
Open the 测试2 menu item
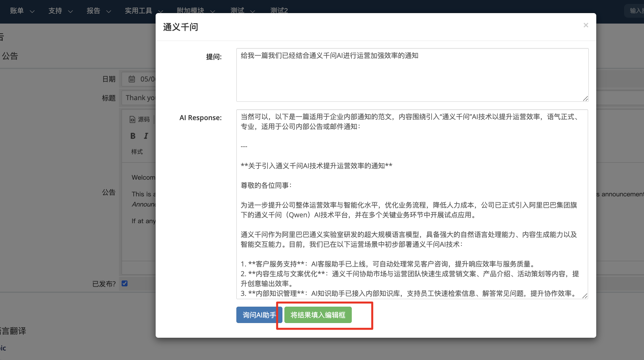point(279,10)
